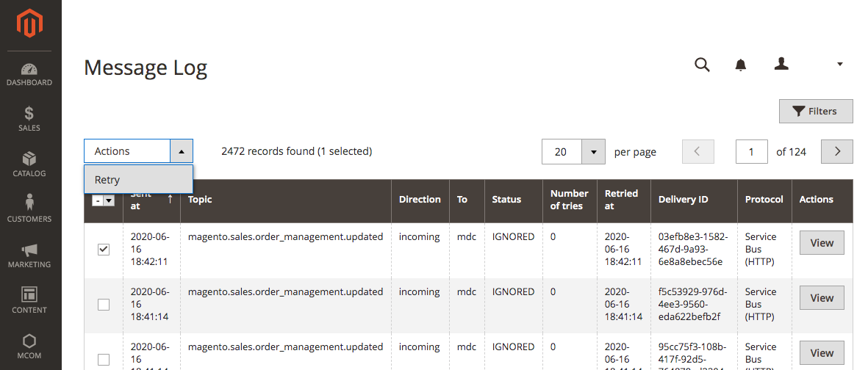Image resolution: width=868 pixels, height=370 pixels.
Task: Expand the account dropdown arrow
Action: coord(840,65)
